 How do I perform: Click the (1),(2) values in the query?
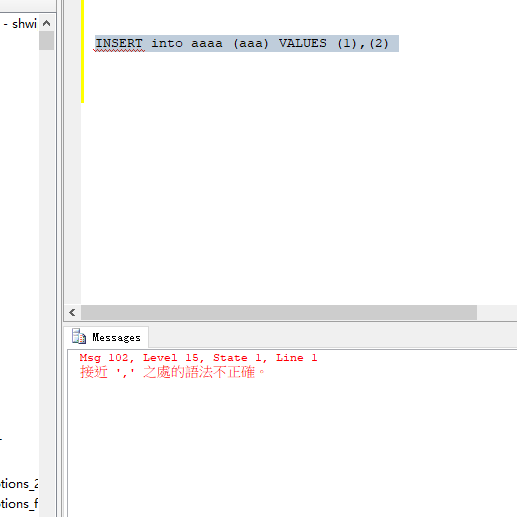click(363, 43)
